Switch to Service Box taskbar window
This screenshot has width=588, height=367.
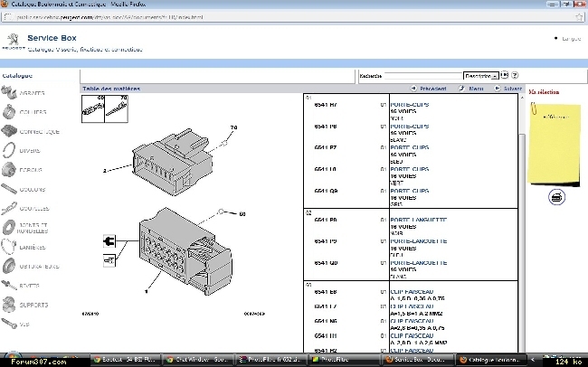click(x=416, y=360)
